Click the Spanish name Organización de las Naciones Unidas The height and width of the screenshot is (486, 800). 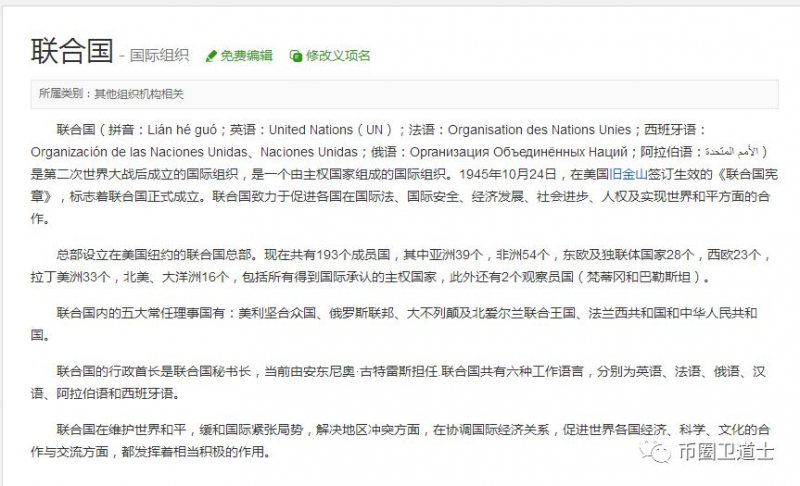point(139,152)
